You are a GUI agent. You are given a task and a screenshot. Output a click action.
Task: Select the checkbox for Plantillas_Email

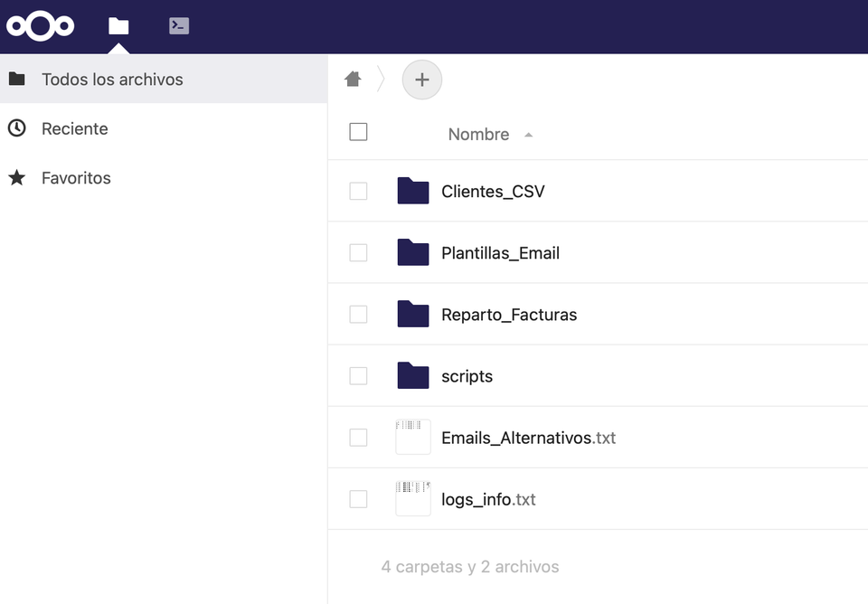[x=358, y=252]
